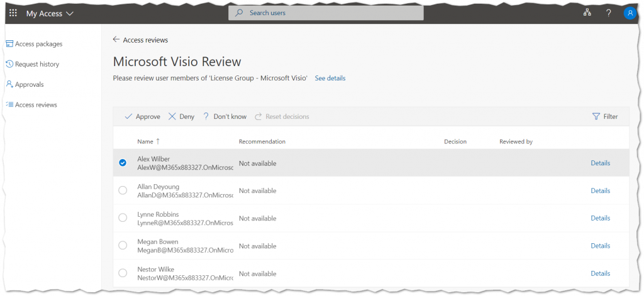Deselect Alex Wilber's checked row

point(123,163)
